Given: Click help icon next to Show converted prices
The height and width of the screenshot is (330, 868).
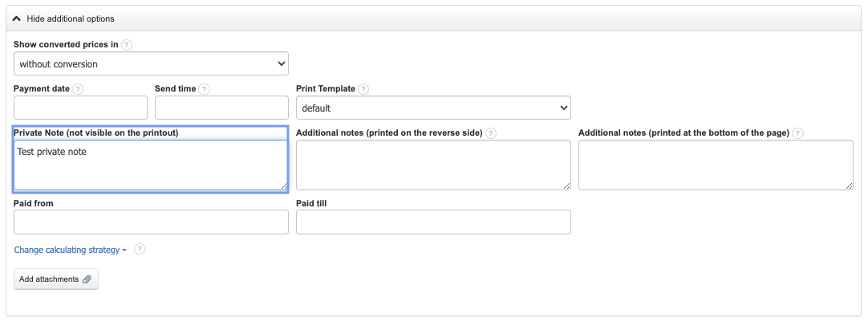Looking at the screenshot, I should click(x=127, y=45).
